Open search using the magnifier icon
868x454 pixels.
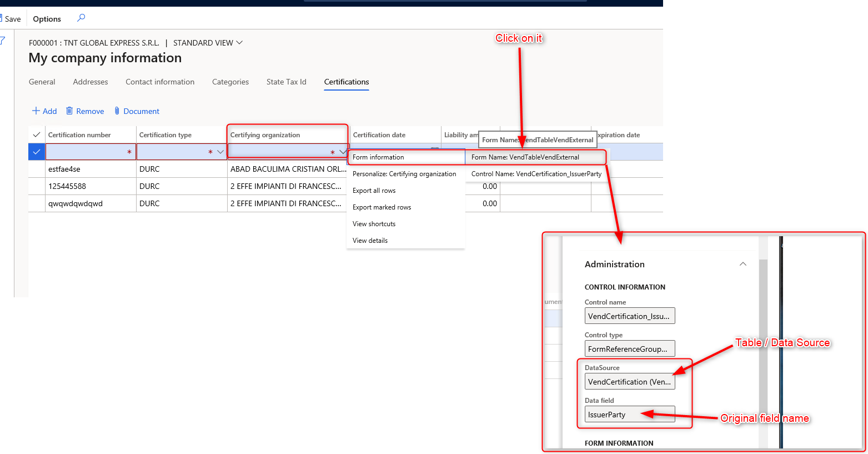coord(81,18)
